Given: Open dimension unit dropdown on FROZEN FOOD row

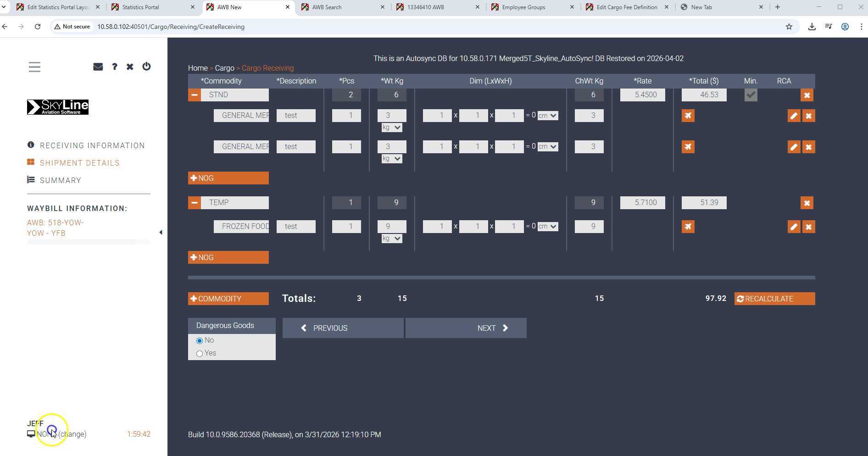Looking at the screenshot, I should tap(548, 227).
